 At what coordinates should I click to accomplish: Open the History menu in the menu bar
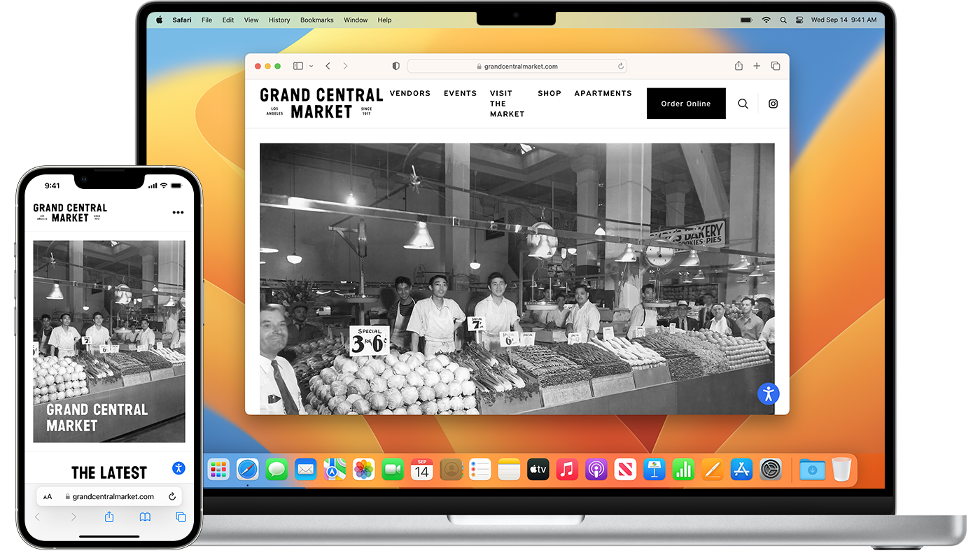pyautogui.click(x=279, y=20)
